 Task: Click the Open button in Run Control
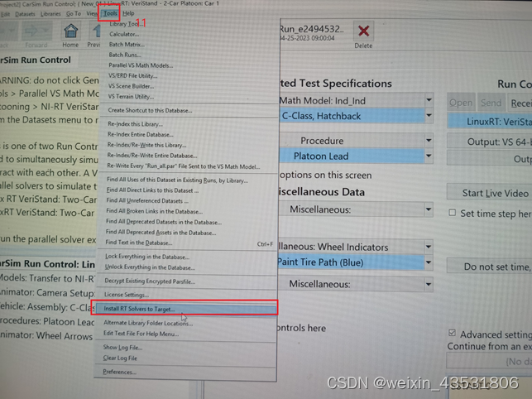[460, 103]
